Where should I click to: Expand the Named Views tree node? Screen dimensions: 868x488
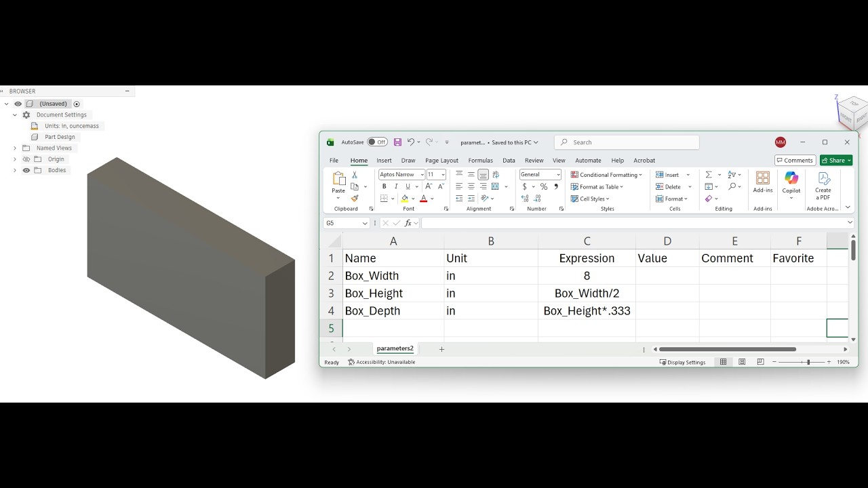(15, 148)
